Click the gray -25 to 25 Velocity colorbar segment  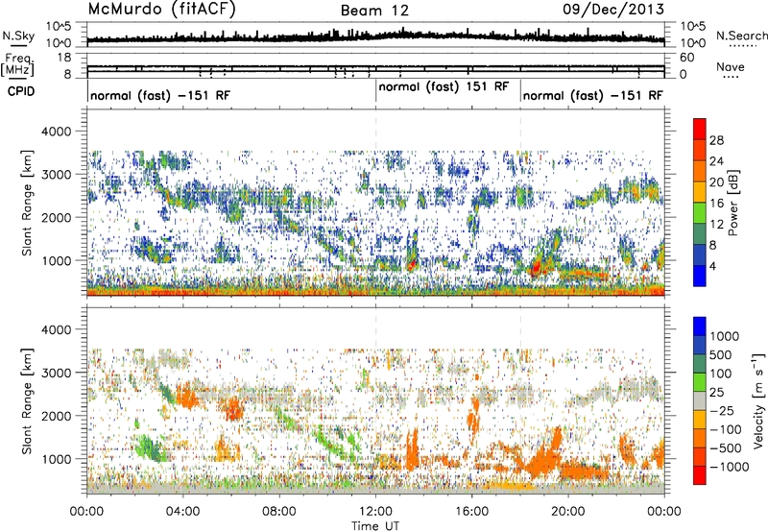700,400
